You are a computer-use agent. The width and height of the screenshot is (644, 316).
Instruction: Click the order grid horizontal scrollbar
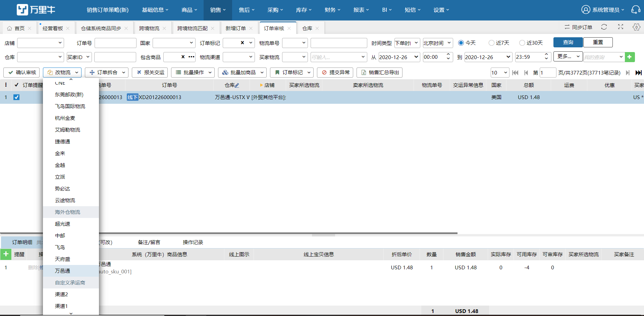click(x=229, y=233)
